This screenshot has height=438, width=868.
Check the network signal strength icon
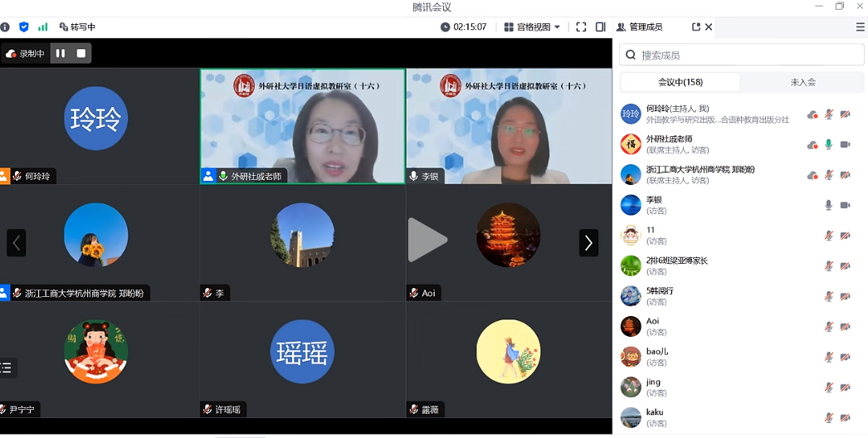43,27
